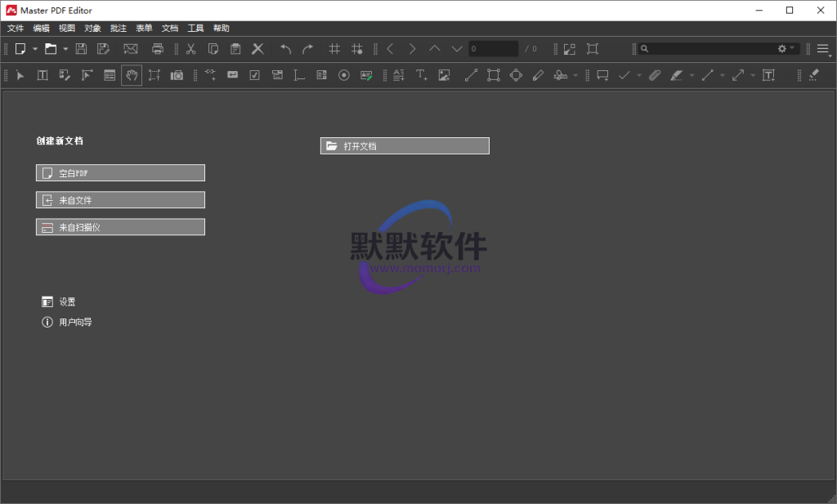This screenshot has width=837, height=504.
Task: Add a Check Box form field
Action: tap(254, 75)
